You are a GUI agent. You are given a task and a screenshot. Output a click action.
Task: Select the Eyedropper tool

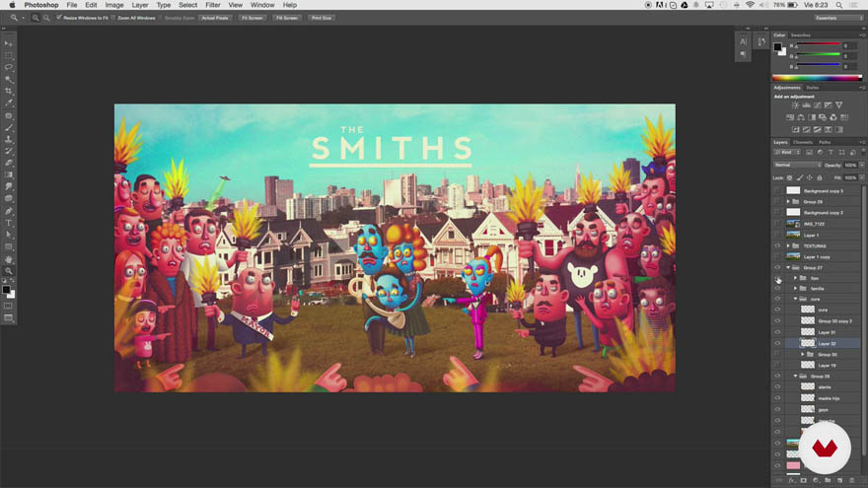tap(8, 103)
